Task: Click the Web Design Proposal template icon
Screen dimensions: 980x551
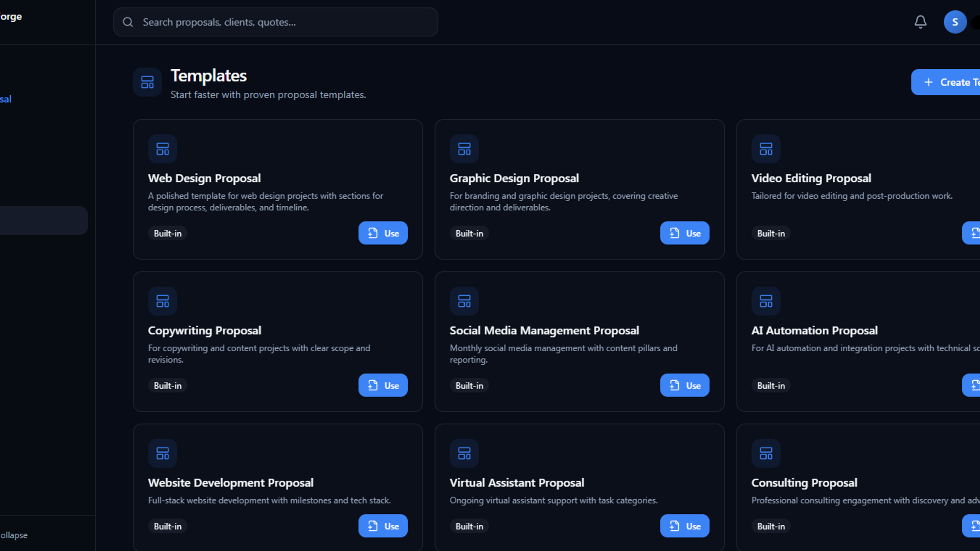Action: pyautogui.click(x=163, y=149)
